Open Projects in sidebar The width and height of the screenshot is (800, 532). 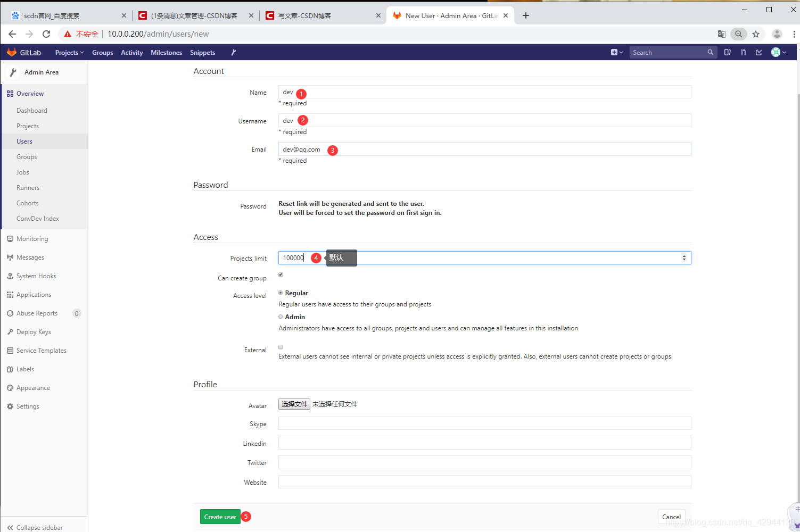click(x=28, y=126)
